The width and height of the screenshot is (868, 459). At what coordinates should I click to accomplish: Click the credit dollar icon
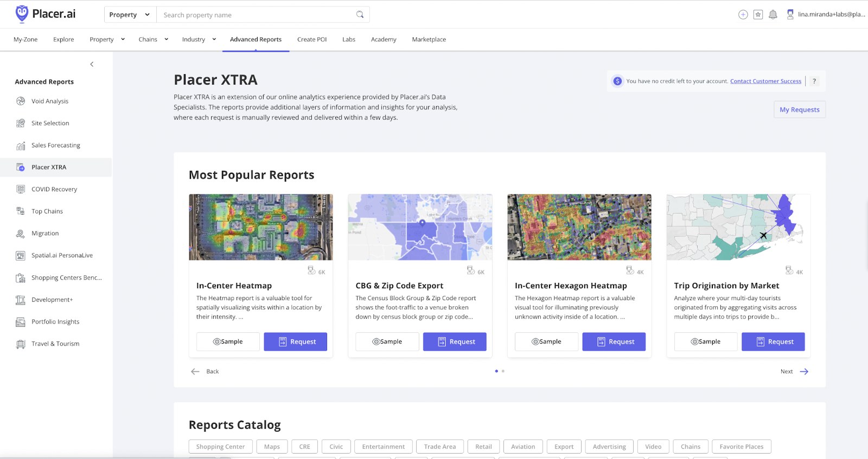click(x=617, y=81)
